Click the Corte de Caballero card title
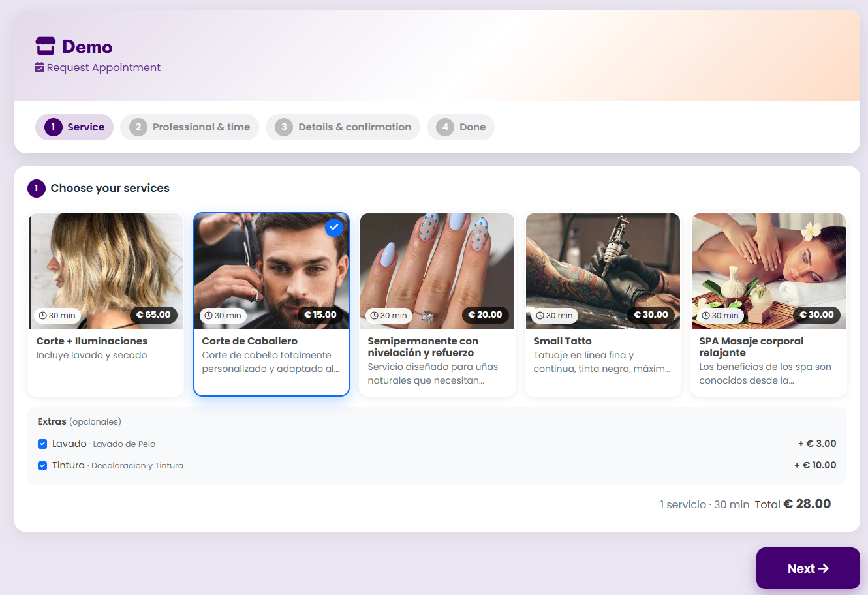 250,341
